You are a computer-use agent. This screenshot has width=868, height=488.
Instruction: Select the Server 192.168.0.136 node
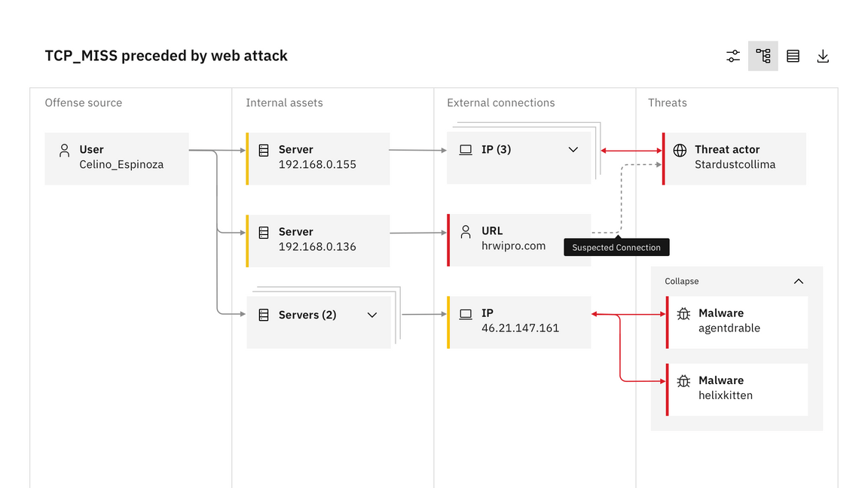[318, 241]
